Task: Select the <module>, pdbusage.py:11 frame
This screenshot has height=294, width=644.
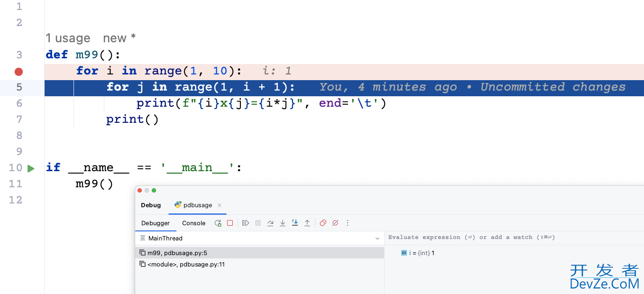Action: tap(259, 264)
